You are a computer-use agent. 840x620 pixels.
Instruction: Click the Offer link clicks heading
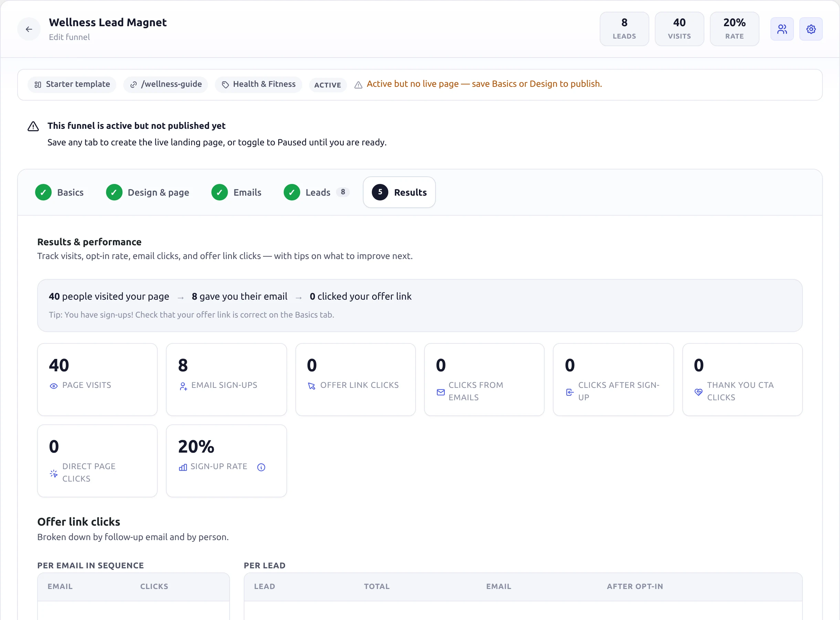point(79,522)
